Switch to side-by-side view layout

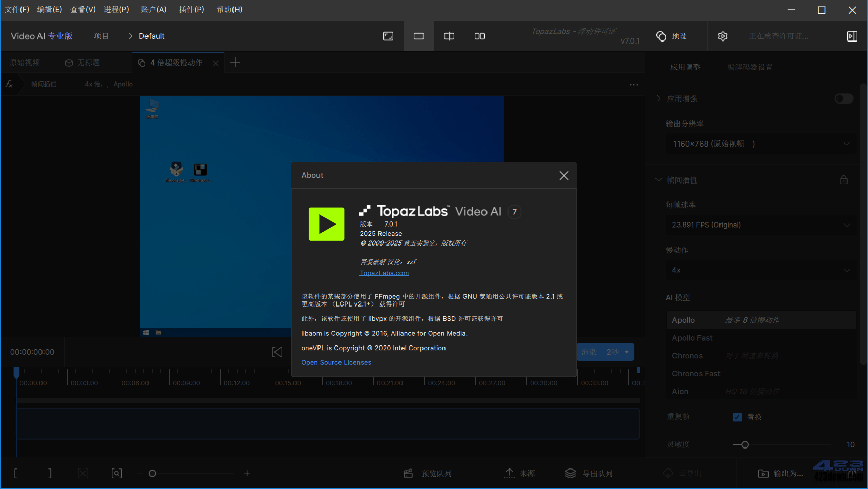pyautogui.click(x=480, y=36)
